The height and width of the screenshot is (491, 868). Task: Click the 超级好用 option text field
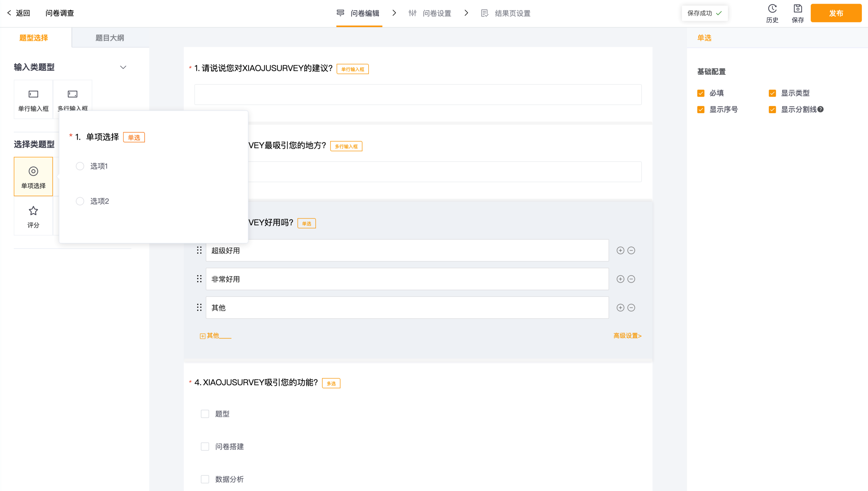coord(407,250)
